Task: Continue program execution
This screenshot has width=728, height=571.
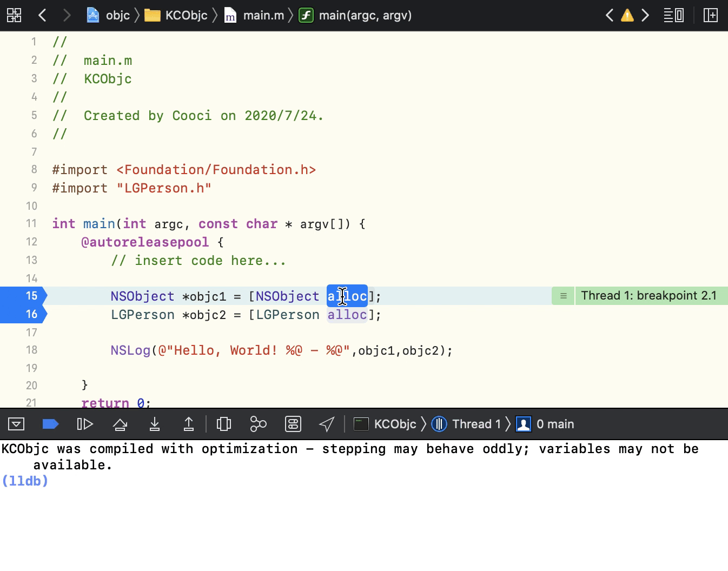Action: [85, 424]
